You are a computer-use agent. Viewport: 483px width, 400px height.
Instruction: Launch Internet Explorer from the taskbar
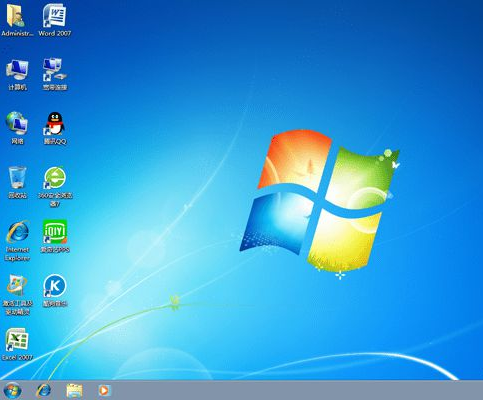(x=43, y=390)
